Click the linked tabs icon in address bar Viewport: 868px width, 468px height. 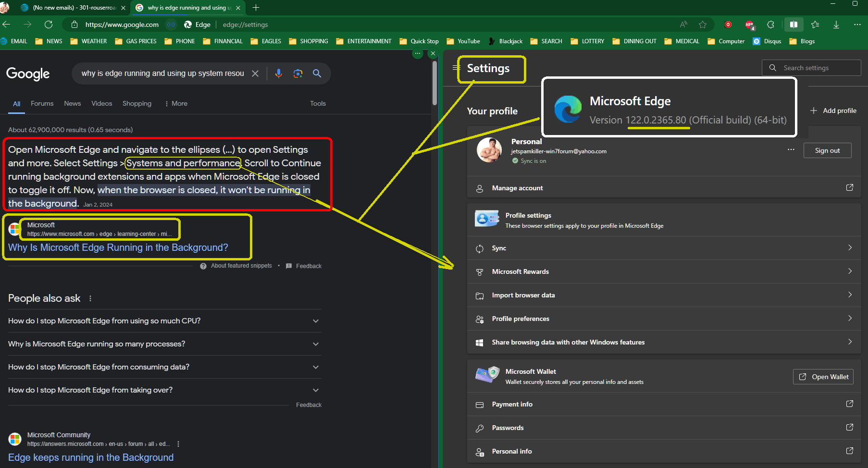[x=171, y=25]
